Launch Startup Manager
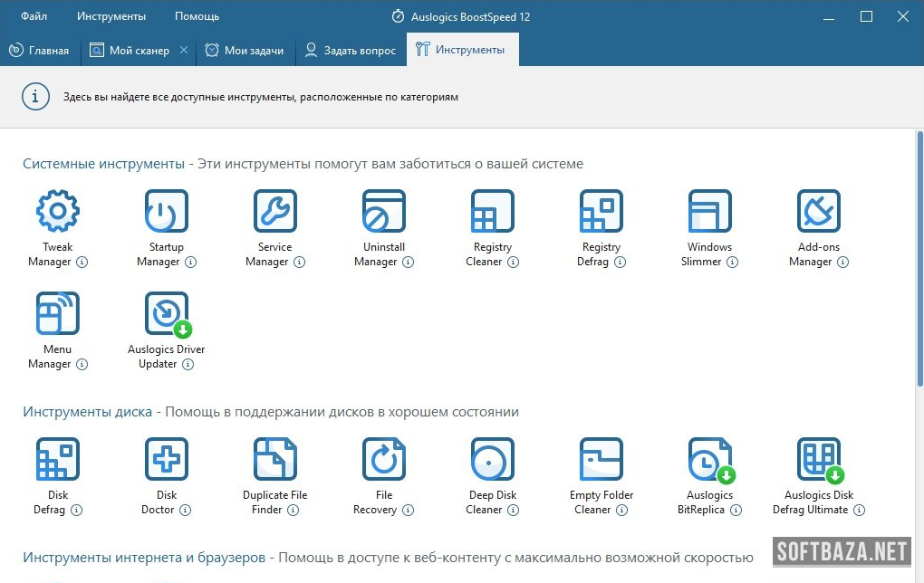 tap(166, 212)
